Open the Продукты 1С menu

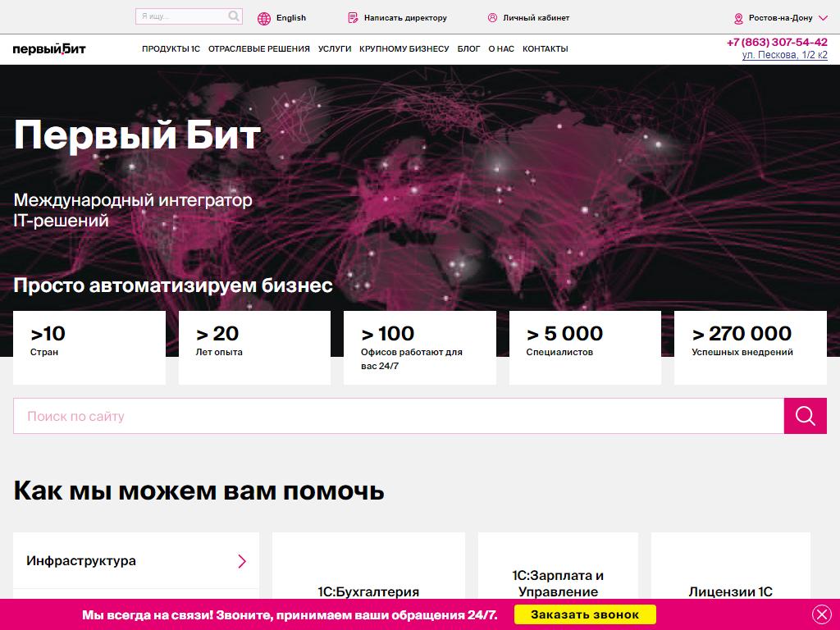click(171, 49)
